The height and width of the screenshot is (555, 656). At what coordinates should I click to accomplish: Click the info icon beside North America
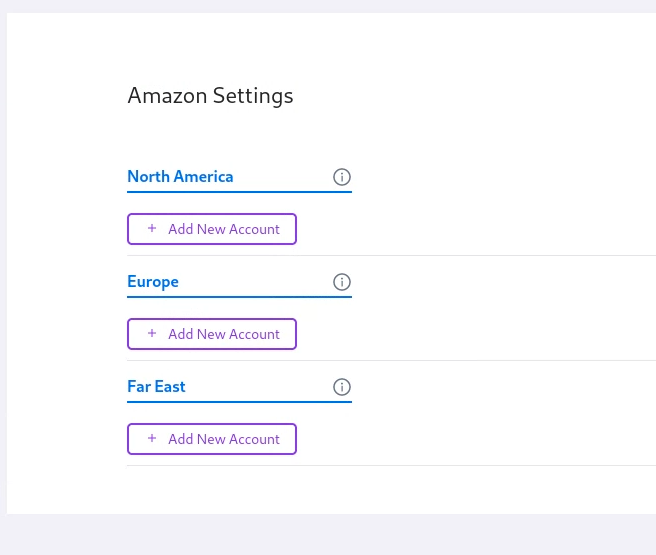point(342,177)
